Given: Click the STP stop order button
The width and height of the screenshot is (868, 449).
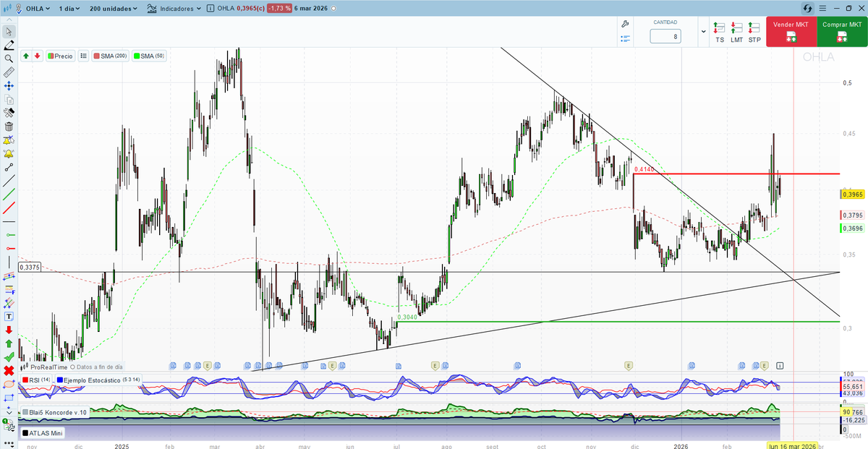Looking at the screenshot, I should coord(754,33).
